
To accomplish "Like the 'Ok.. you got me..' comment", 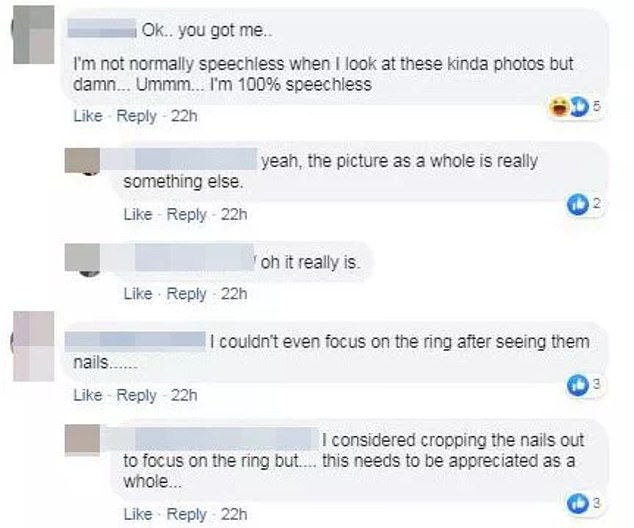I will click(x=88, y=116).
